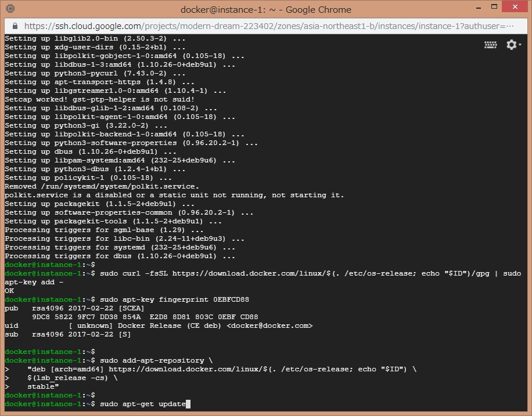Click 'Setting up policykit-1 (0.105-18)' line
This screenshot has height=416, width=532.
coord(88,178)
